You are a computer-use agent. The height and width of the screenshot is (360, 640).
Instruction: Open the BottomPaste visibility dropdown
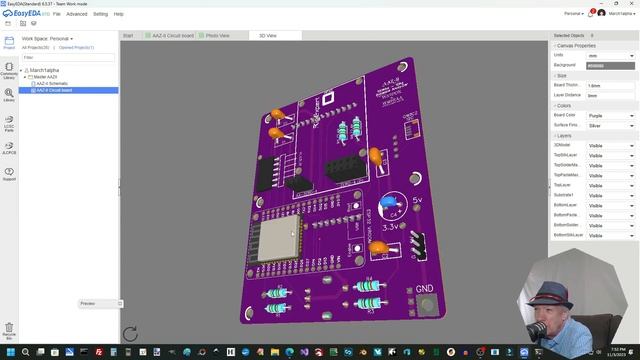pyautogui.click(x=610, y=216)
